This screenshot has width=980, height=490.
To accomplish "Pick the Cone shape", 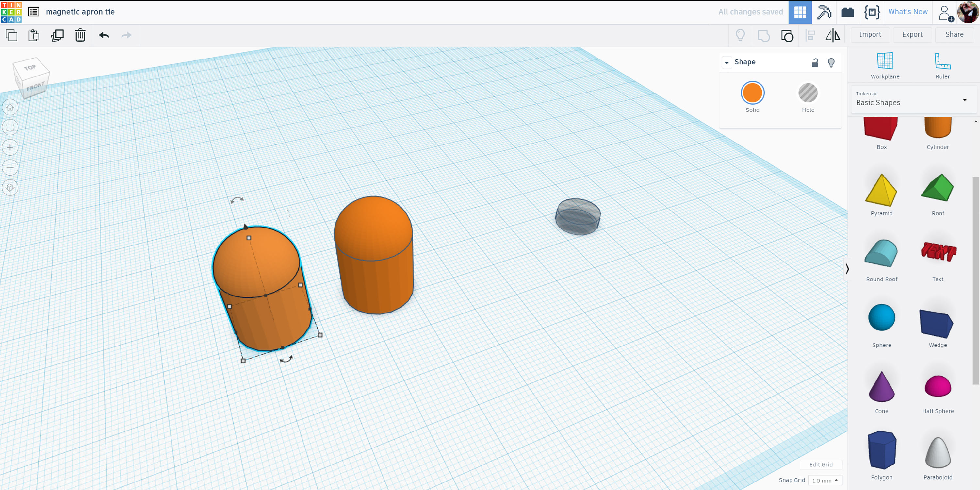I will click(881, 392).
